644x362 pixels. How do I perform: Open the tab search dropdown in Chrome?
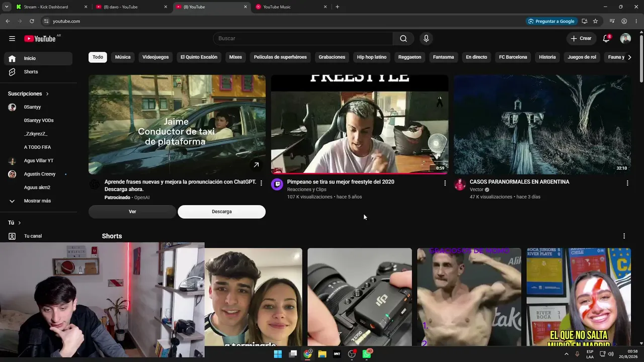pos(7,7)
